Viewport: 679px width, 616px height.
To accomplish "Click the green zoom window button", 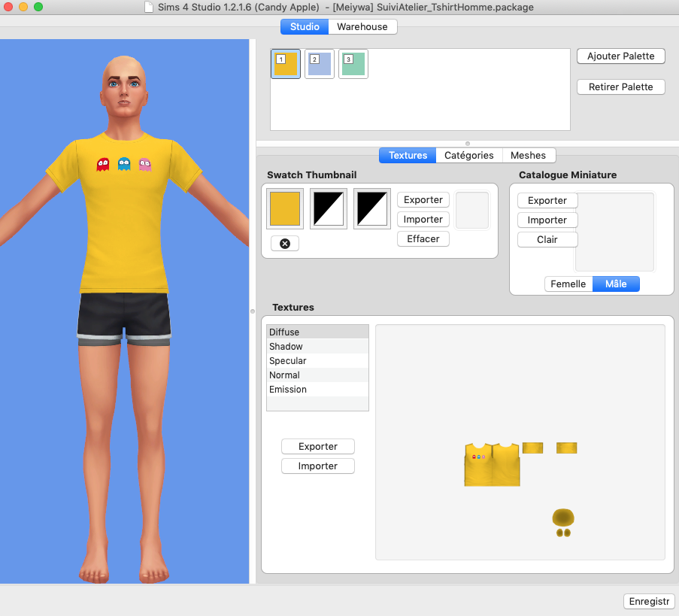I will click(38, 7).
